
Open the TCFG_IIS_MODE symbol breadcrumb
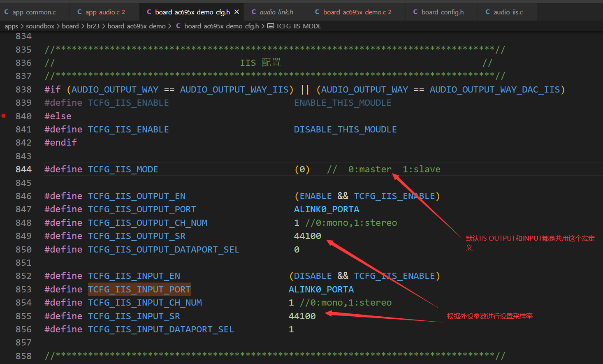[299, 26]
